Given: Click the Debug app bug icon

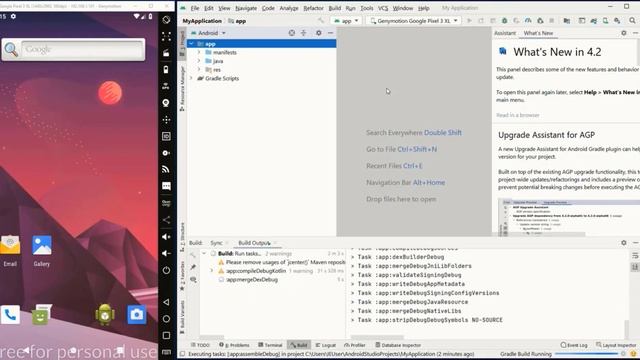Looking at the screenshot, I should pyautogui.click(x=504, y=20).
